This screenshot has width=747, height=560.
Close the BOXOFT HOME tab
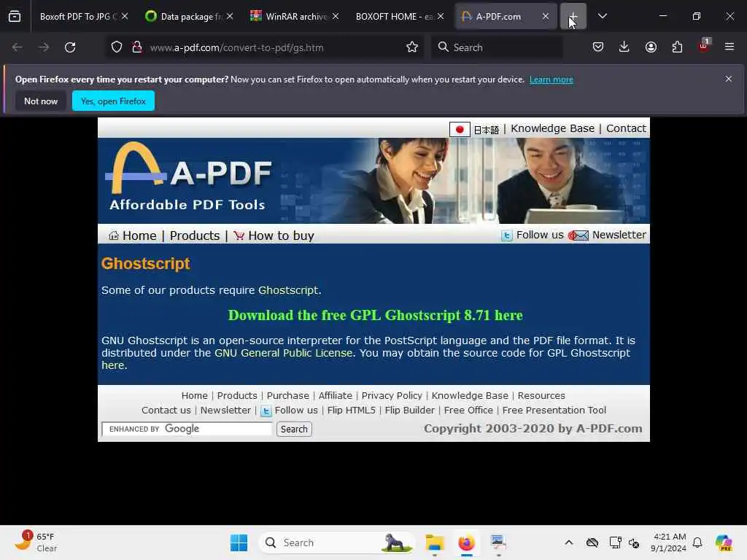(441, 16)
